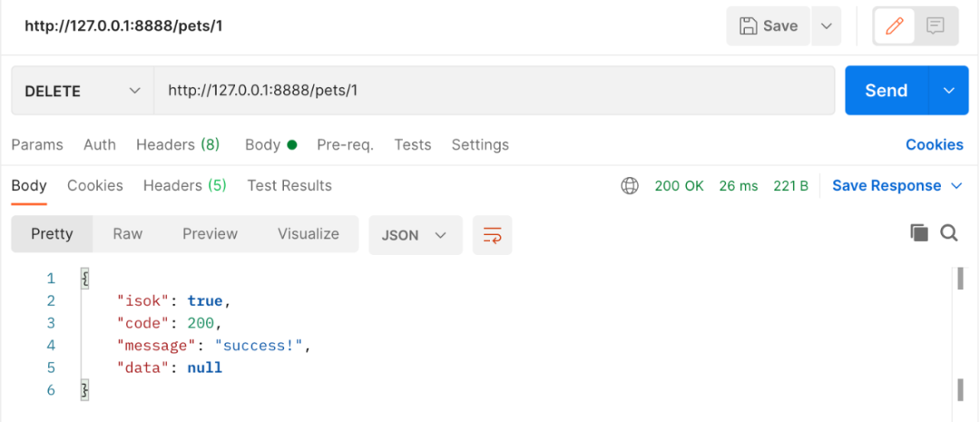
Task: Switch to Test Results tab
Action: (x=289, y=186)
